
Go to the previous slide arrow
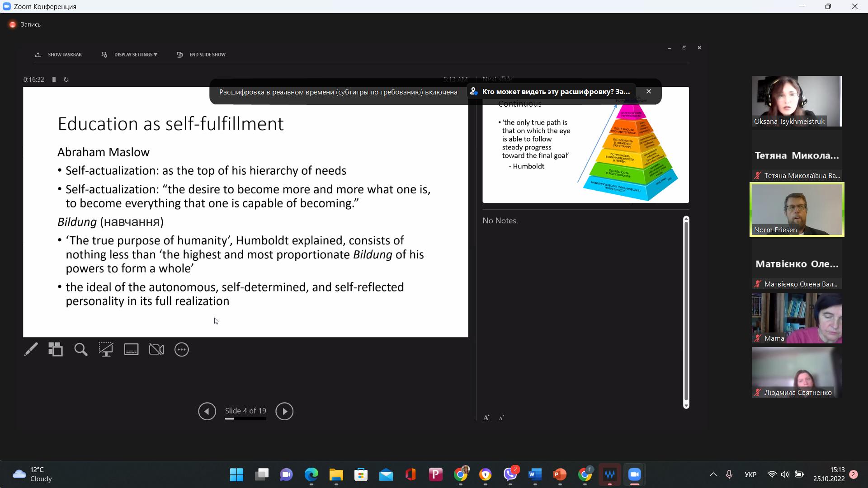point(207,411)
